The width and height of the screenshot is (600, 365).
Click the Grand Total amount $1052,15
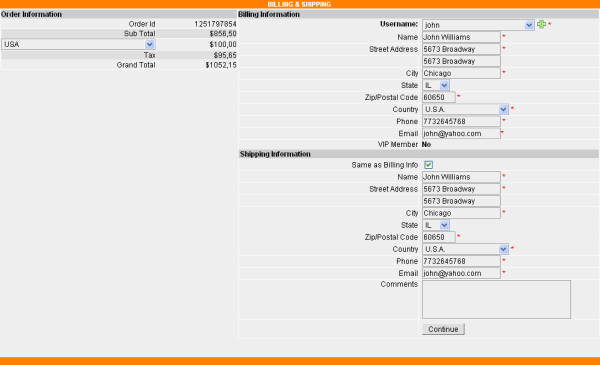point(221,65)
